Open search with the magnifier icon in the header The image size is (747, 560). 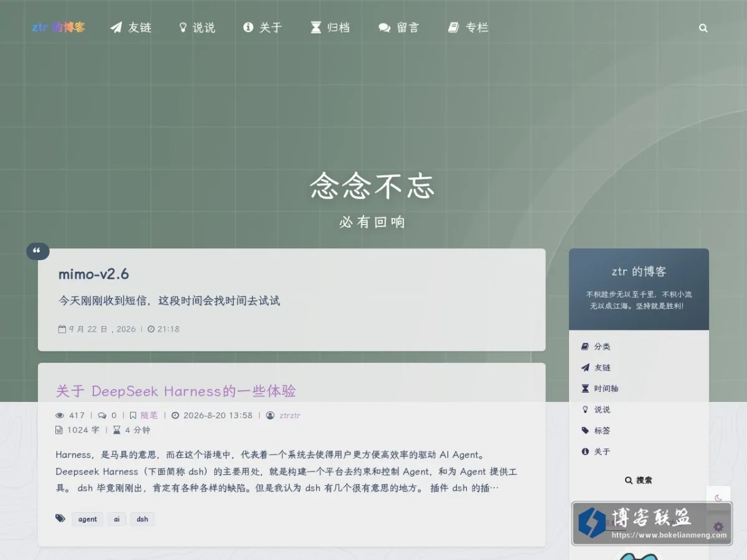[x=703, y=28]
